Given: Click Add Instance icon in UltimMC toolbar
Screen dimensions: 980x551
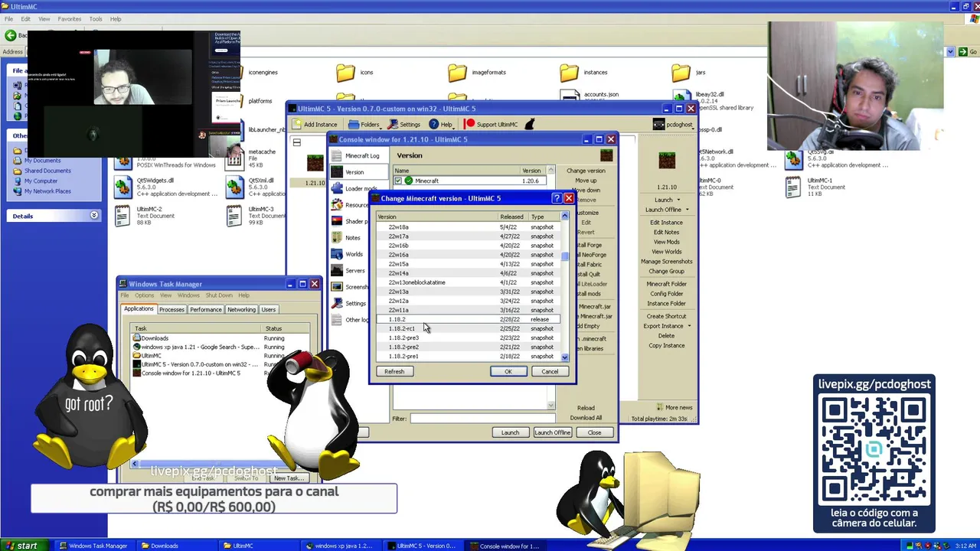Looking at the screenshot, I should pos(296,124).
